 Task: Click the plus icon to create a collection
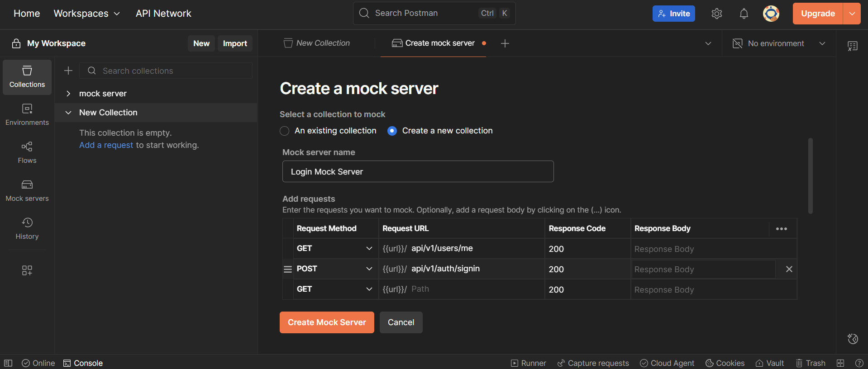[68, 71]
